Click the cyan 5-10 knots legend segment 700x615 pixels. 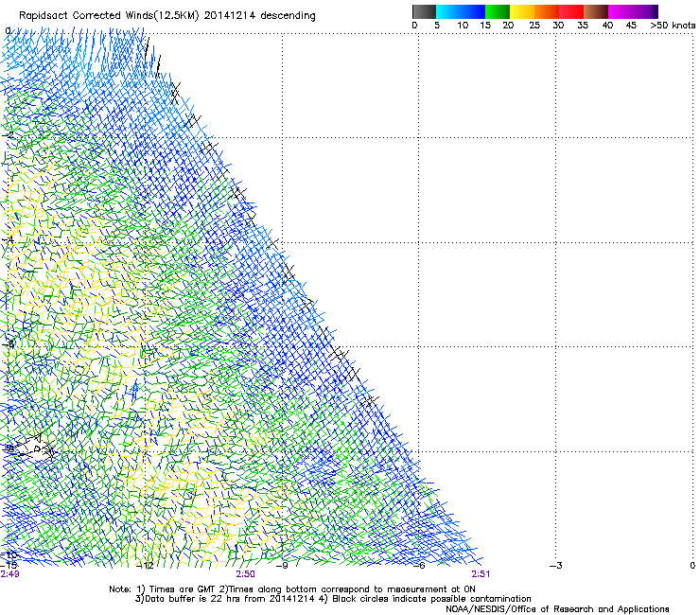[448, 11]
